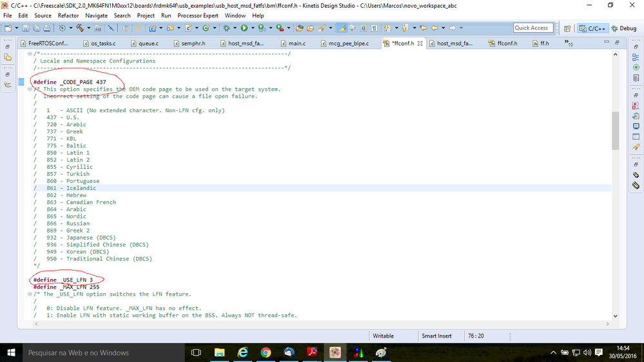Screen dimensions: 644x362
Task: Click the new C++ class icon
Action: (206, 28)
